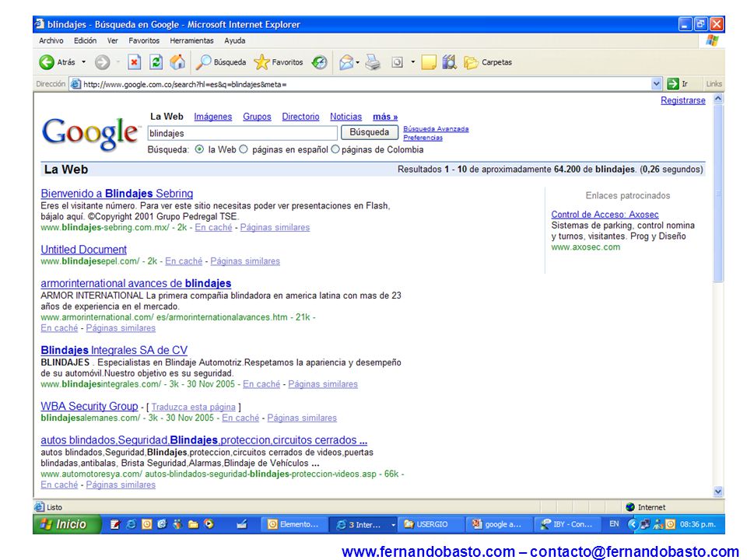
Task: Open the Imágenes tab link
Action: pos(213,117)
